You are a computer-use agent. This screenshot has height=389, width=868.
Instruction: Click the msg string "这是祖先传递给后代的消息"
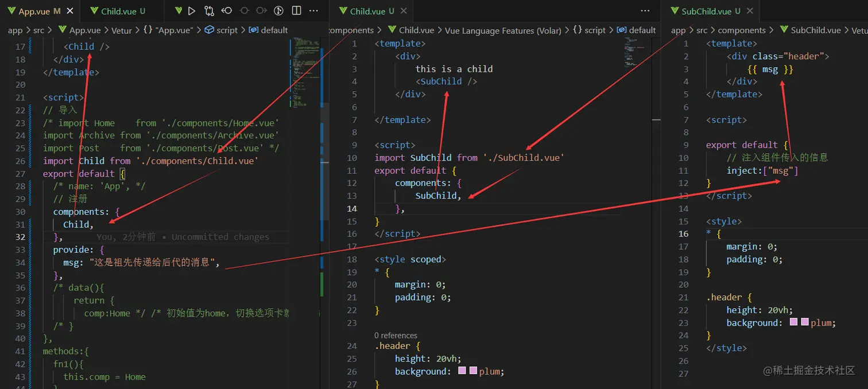click(x=152, y=263)
